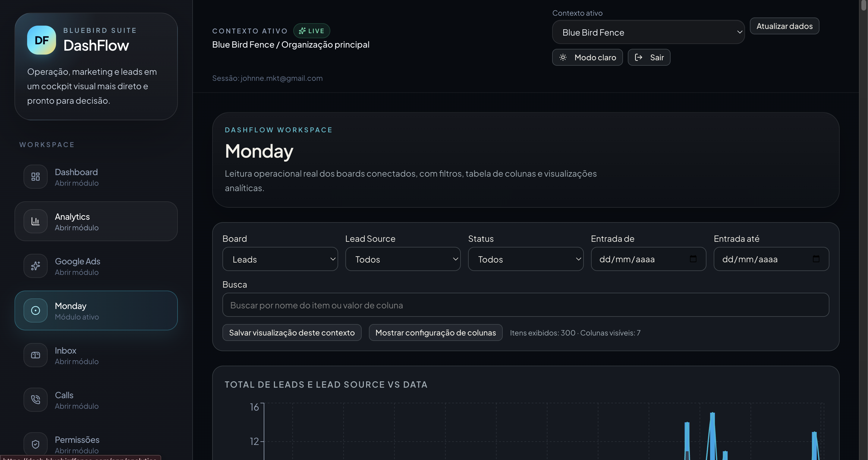Click the sun icon for Modo claro
This screenshot has height=460, width=868.
563,57
